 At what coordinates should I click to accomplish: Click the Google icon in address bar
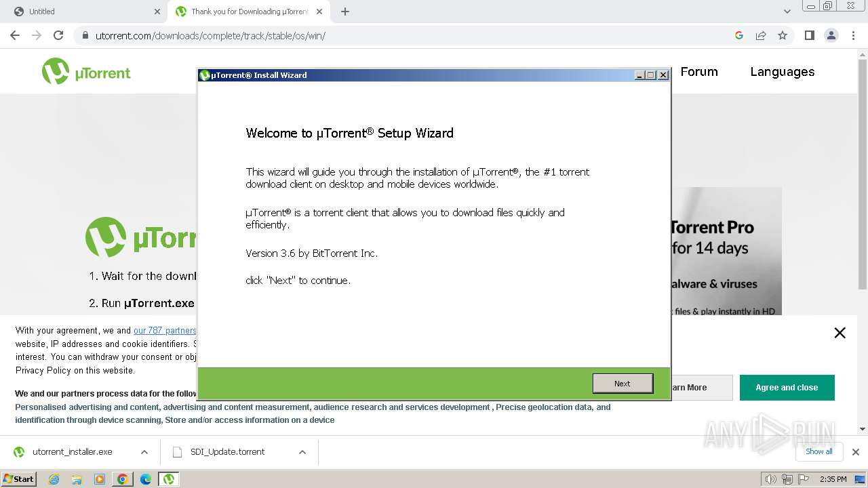coord(739,35)
